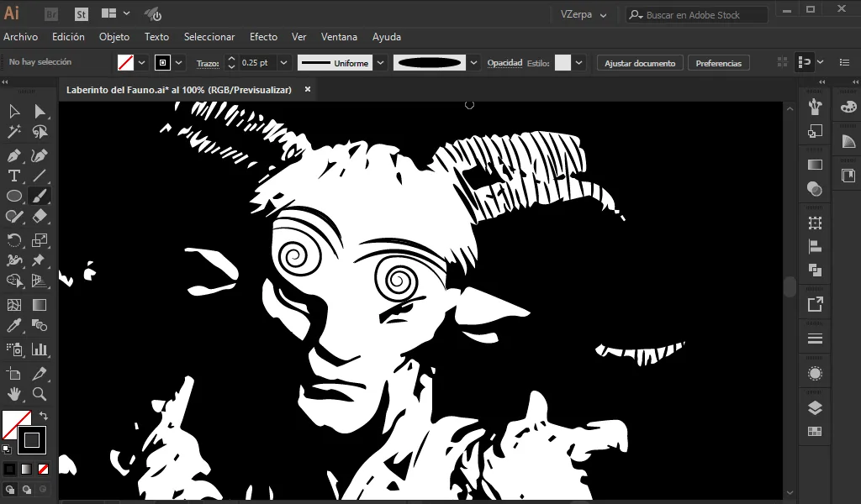This screenshot has width=861, height=504.
Task: Switch to solid Color mode button
Action: [x=10, y=469]
